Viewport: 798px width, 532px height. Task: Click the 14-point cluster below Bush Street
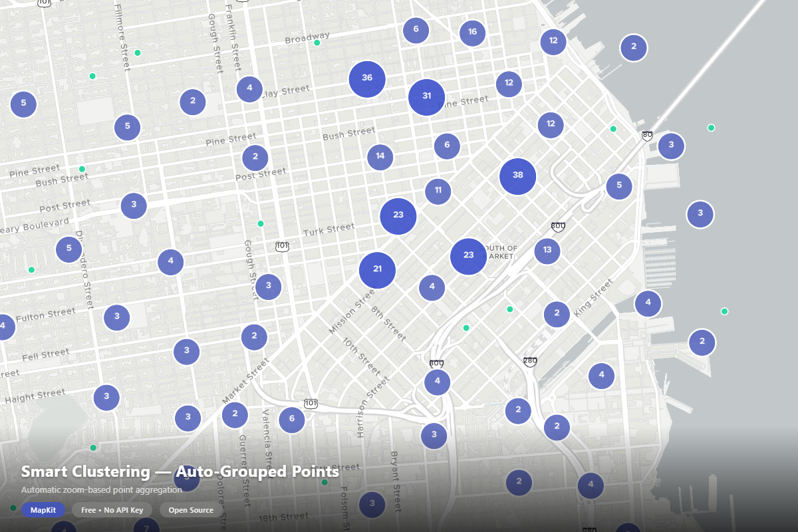tap(380, 156)
